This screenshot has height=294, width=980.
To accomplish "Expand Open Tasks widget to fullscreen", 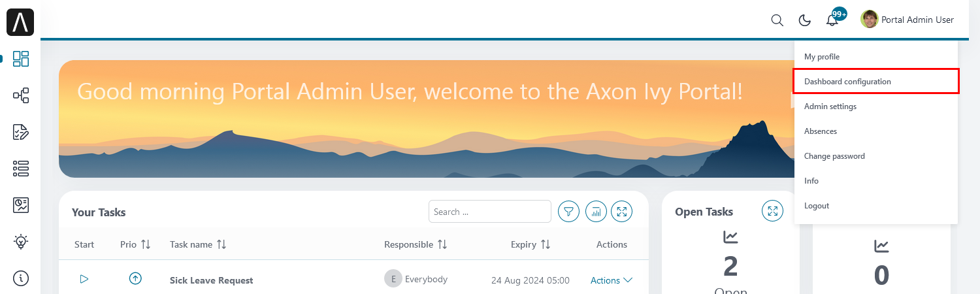I will [x=773, y=211].
